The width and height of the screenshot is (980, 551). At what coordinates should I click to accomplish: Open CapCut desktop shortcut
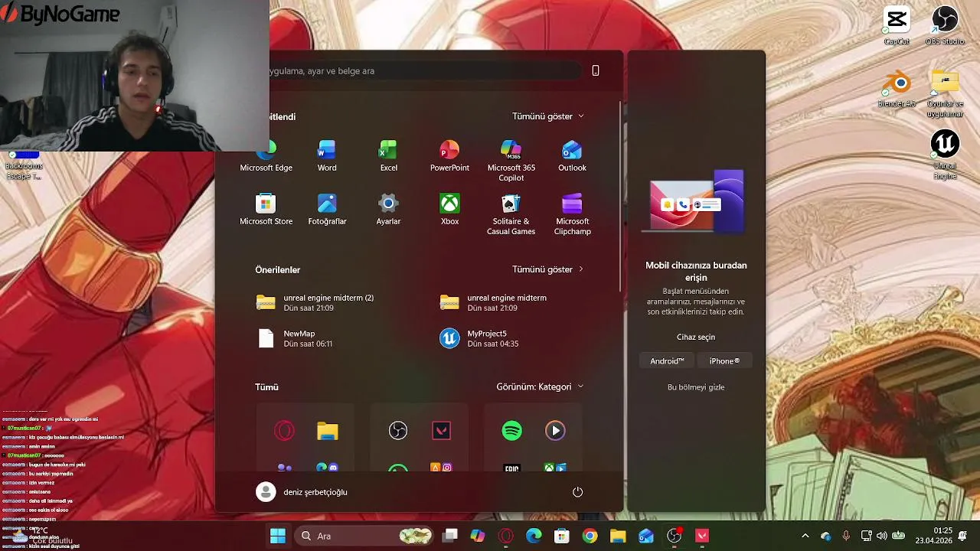pyautogui.click(x=897, y=25)
